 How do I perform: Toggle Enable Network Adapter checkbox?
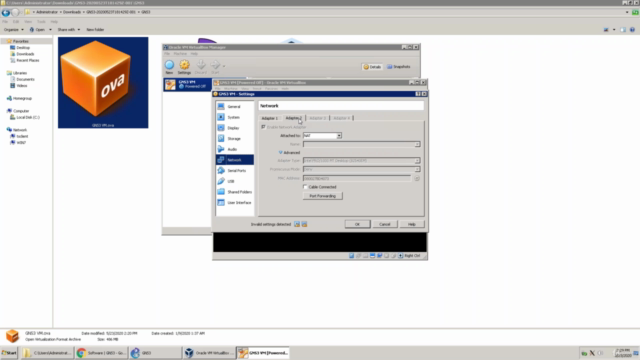click(263, 127)
